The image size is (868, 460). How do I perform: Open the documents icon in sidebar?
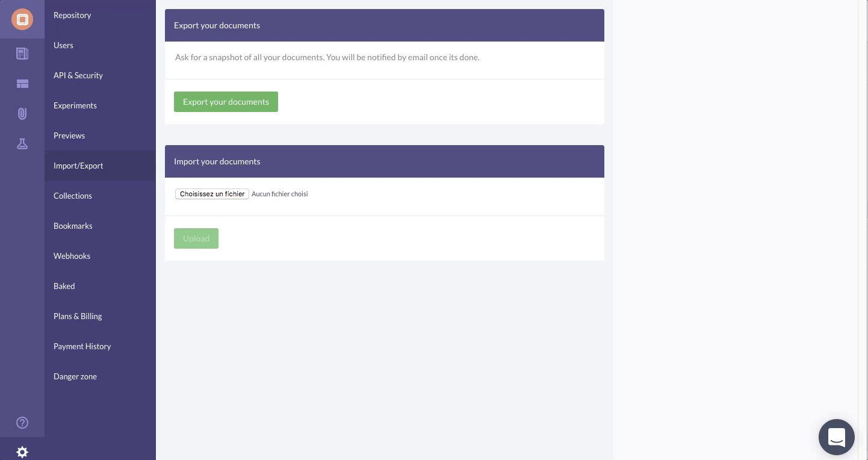(x=22, y=54)
